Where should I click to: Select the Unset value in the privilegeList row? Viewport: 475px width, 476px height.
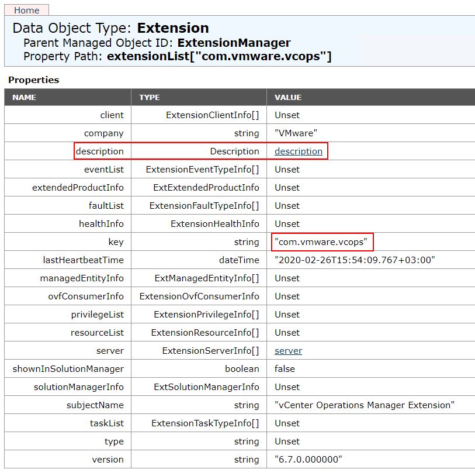point(287,315)
